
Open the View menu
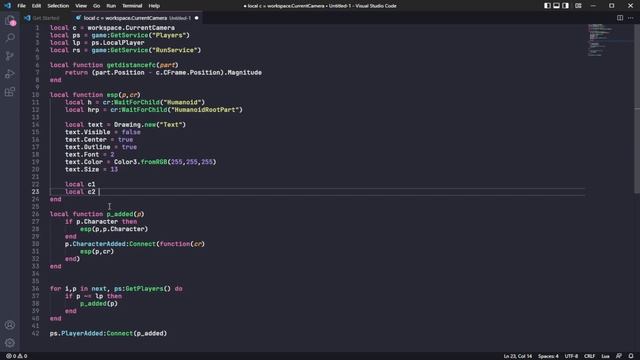tap(81, 6)
